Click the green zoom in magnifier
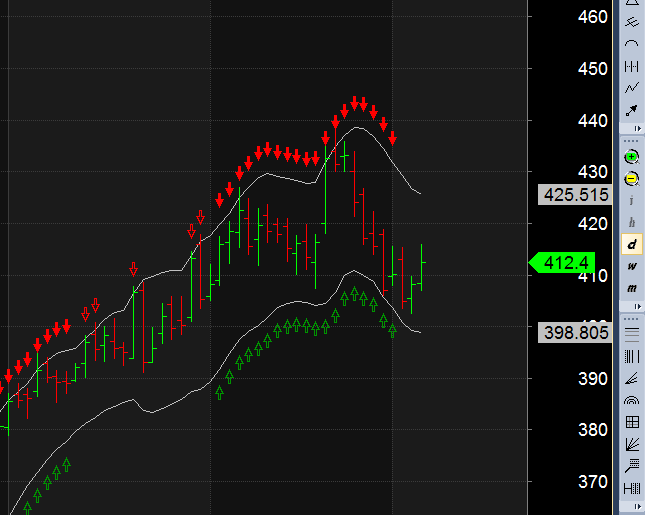The image size is (645, 515). tap(631, 157)
